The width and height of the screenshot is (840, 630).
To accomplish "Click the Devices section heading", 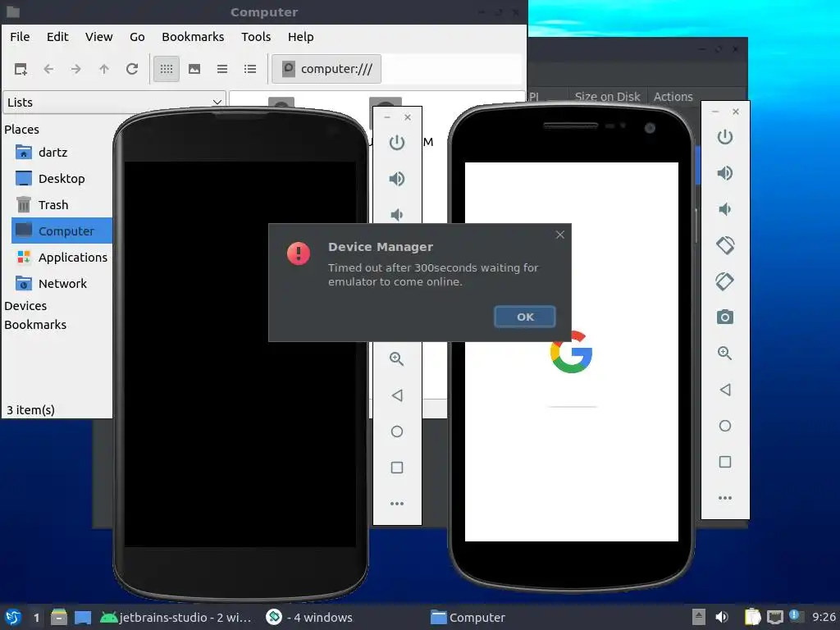I will click(x=25, y=306).
